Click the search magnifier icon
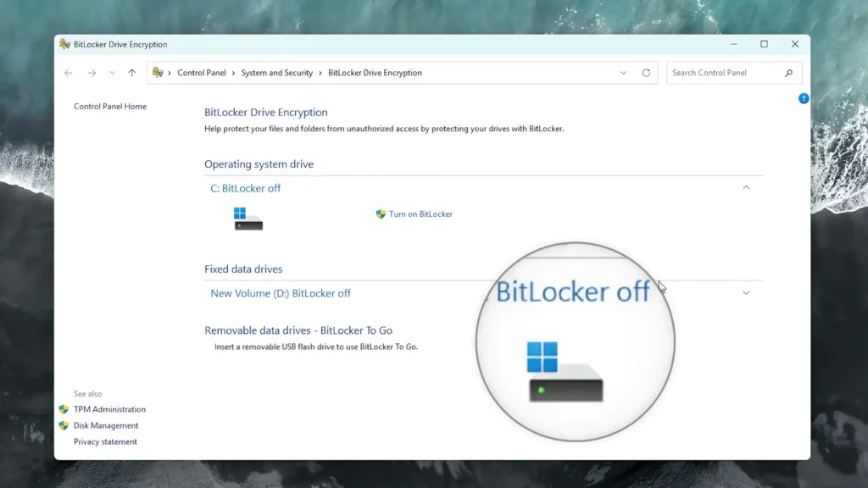Viewport: 868px width, 488px height. point(789,73)
